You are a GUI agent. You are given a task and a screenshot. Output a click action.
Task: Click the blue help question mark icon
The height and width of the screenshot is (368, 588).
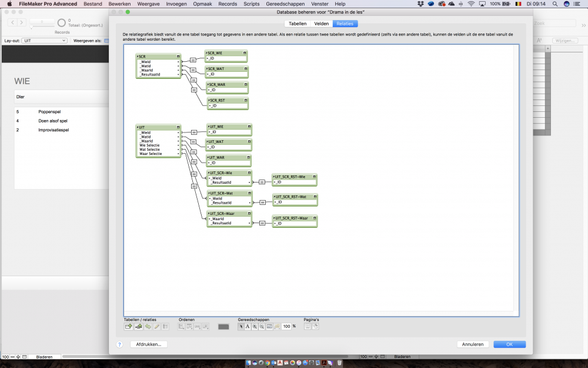pos(119,344)
